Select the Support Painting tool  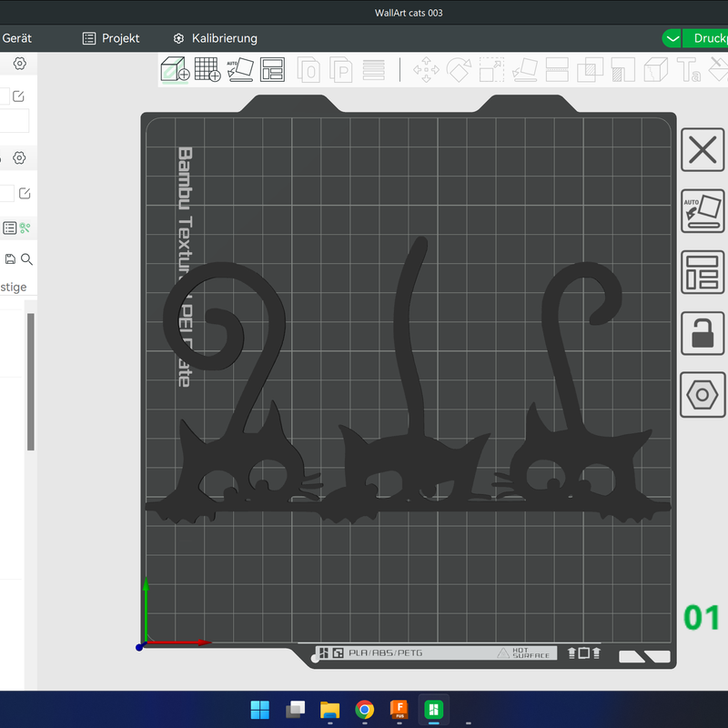pos(623,70)
